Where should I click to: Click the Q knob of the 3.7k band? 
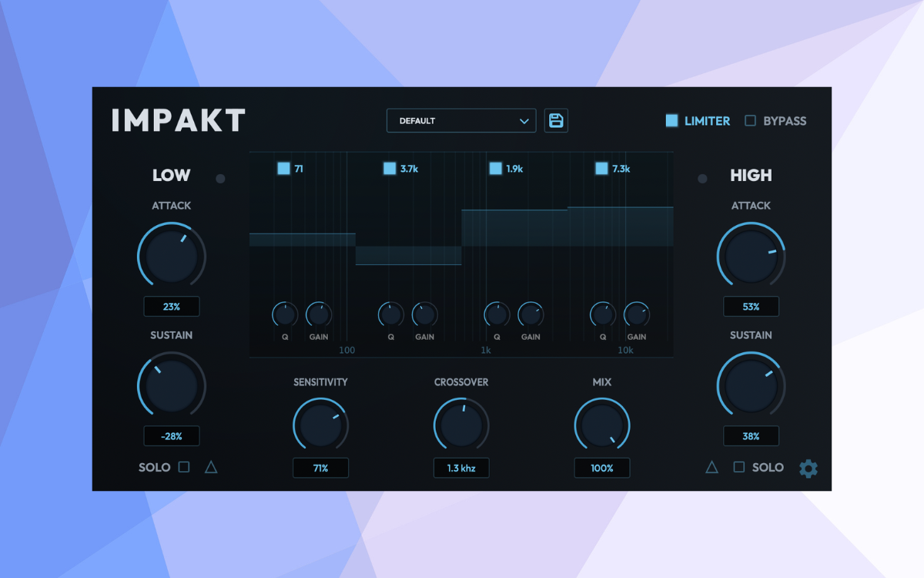click(x=391, y=314)
